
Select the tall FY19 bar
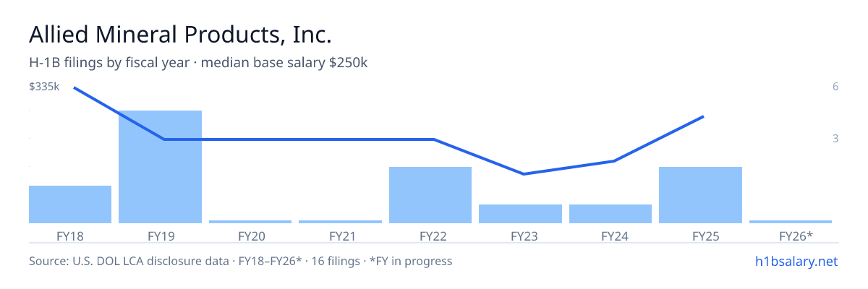[160, 167]
